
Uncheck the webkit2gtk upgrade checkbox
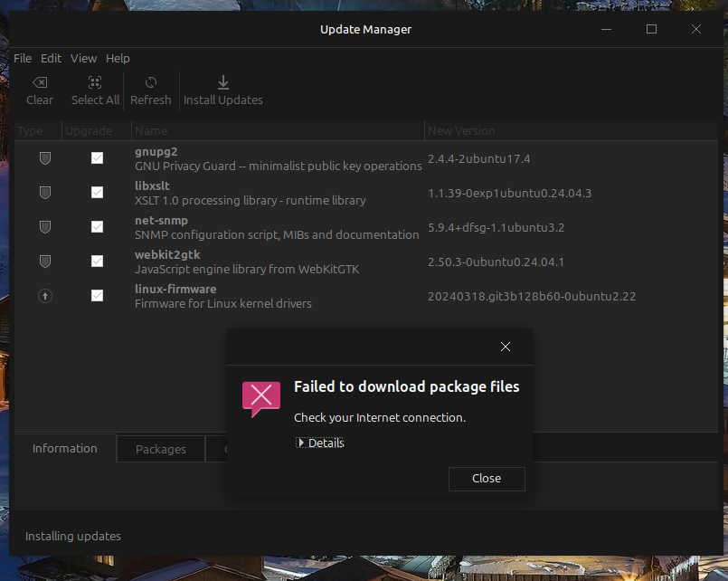pos(97,261)
